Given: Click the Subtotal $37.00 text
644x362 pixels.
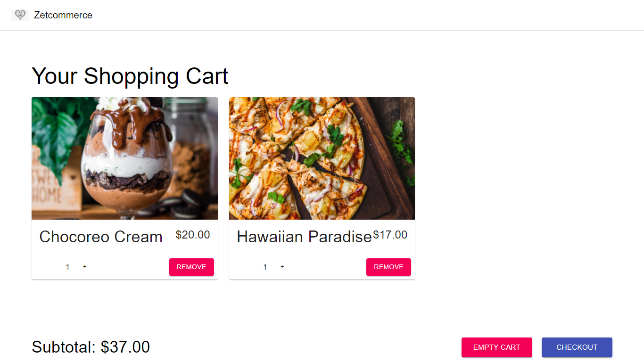Looking at the screenshot, I should pyautogui.click(x=91, y=347).
